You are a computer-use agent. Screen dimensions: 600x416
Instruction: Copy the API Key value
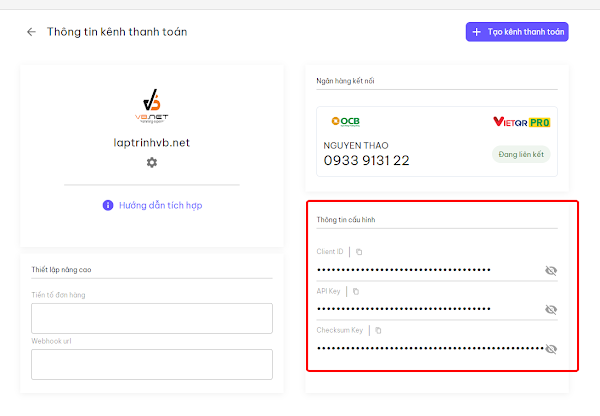(356, 291)
